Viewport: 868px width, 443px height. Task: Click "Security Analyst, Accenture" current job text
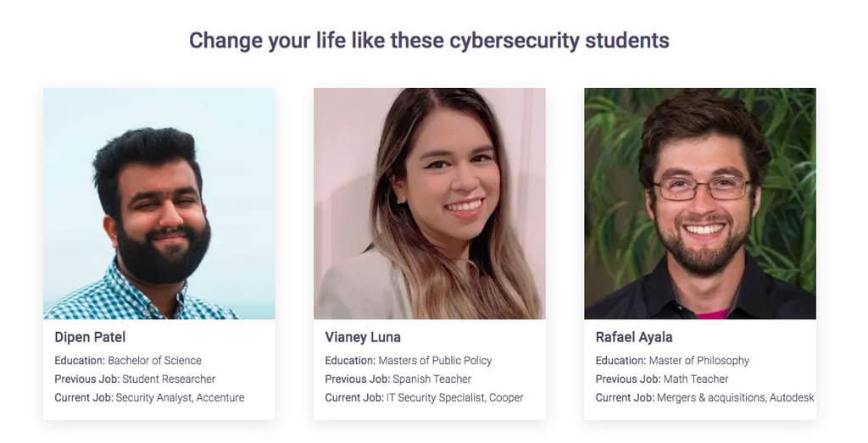pyautogui.click(x=180, y=397)
